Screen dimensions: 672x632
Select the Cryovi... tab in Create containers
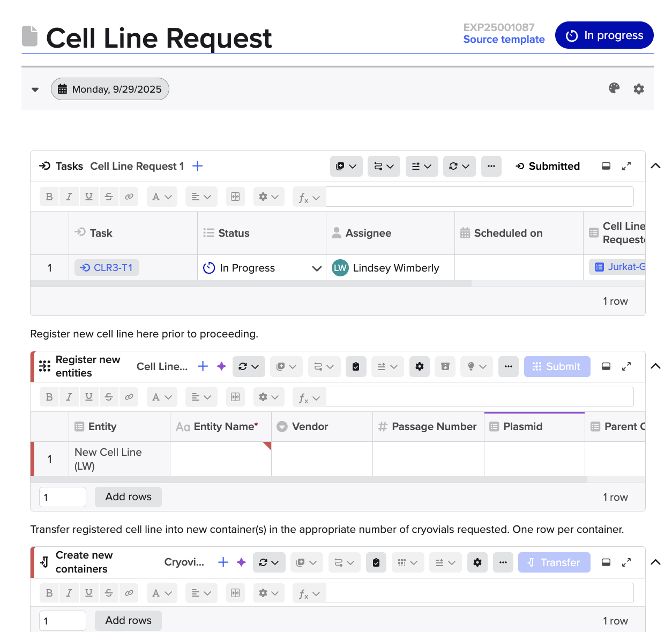click(x=184, y=562)
